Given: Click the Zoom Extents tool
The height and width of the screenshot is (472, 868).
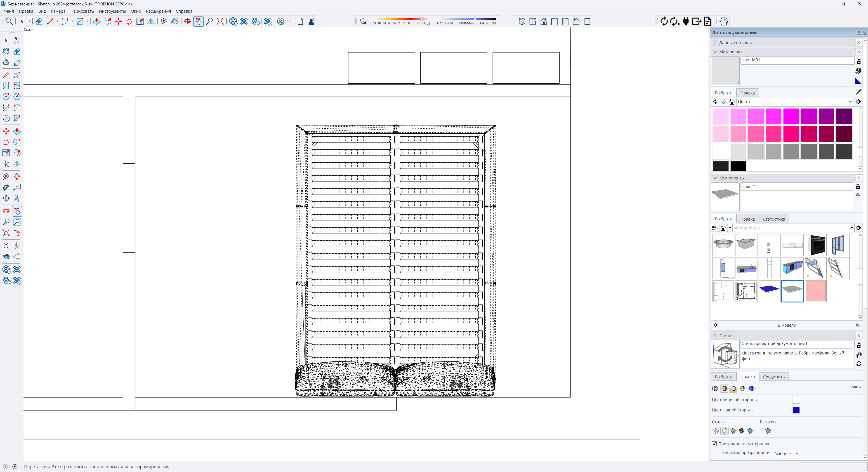Looking at the screenshot, I should coord(6,233).
